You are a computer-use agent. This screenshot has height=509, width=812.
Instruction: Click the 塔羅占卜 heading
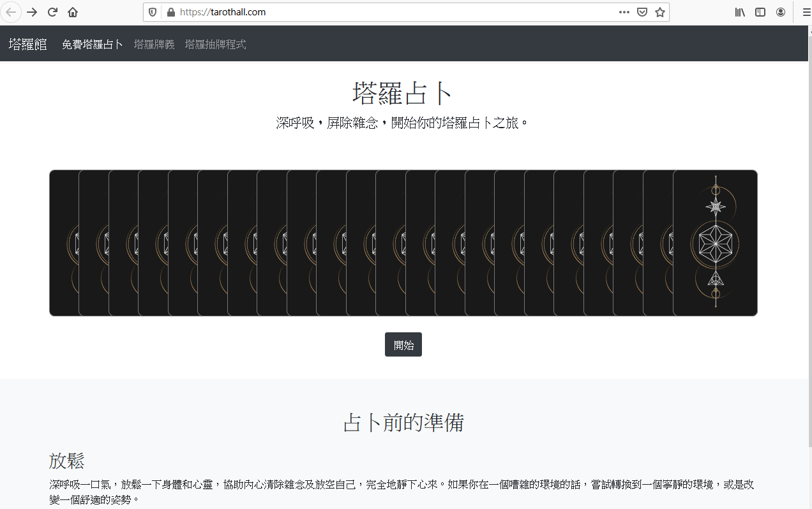403,94
